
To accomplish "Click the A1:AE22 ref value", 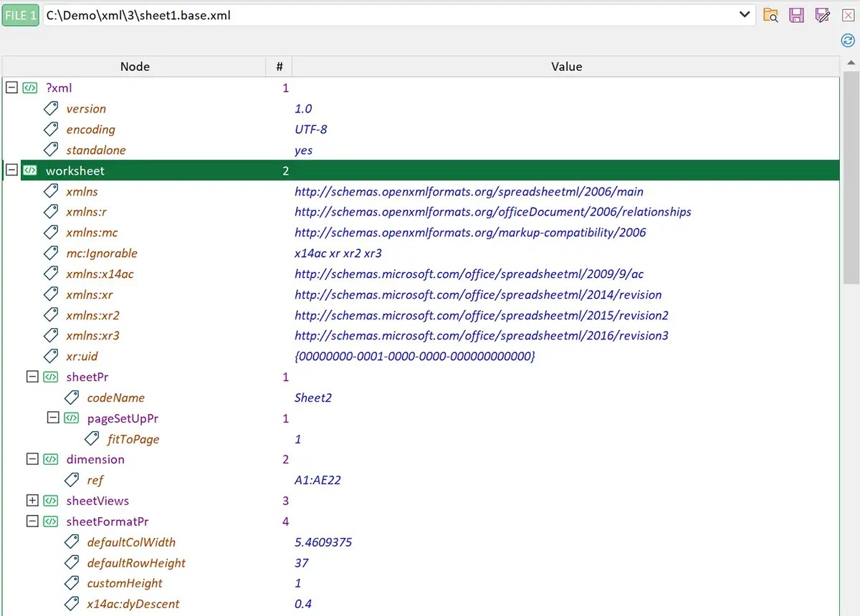I will pyautogui.click(x=317, y=480).
